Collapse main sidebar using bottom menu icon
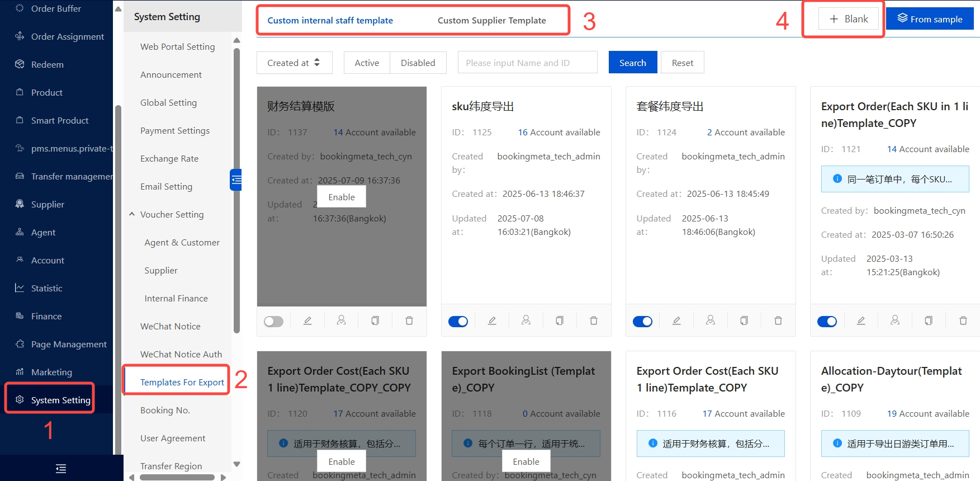The height and width of the screenshot is (481, 980). (61, 468)
